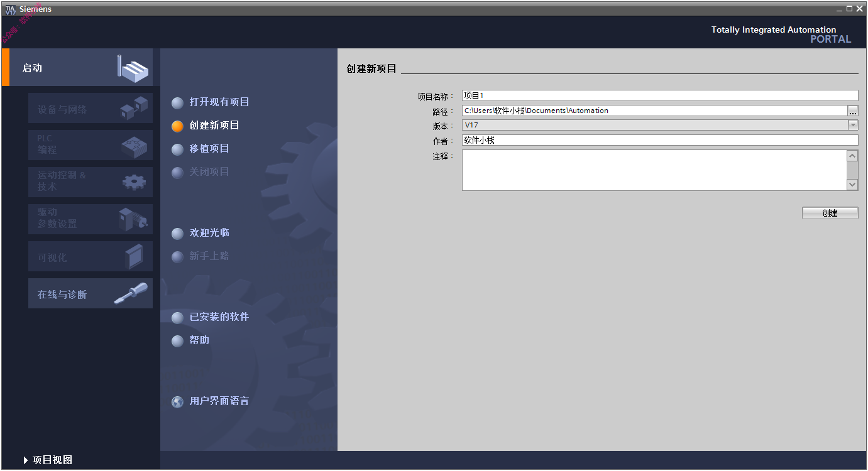Switch to 项目视图 project view
This screenshot has width=868, height=471.
[48, 460]
